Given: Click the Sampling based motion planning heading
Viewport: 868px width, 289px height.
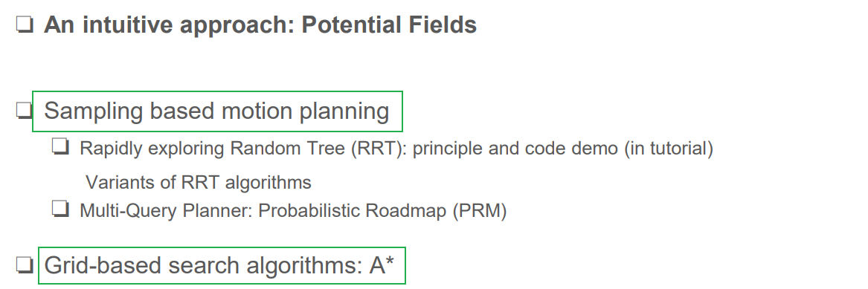Looking at the screenshot, I should tap(216, 111).
